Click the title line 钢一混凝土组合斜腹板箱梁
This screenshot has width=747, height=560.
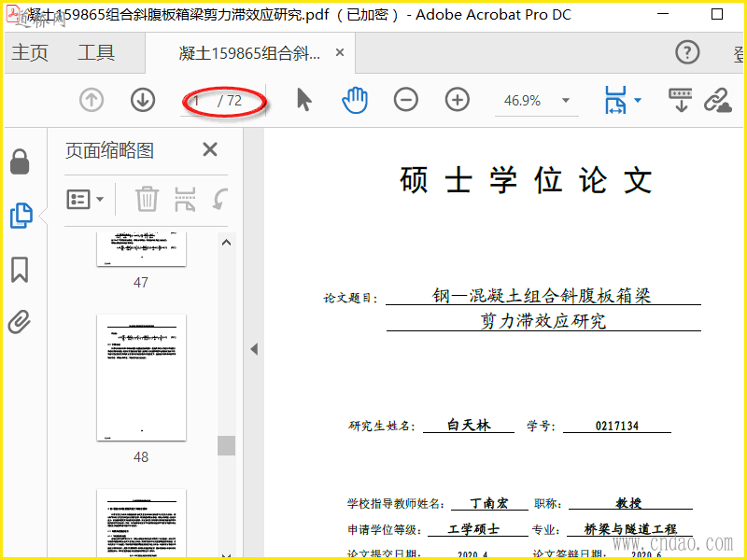click(x=542, y=296)
